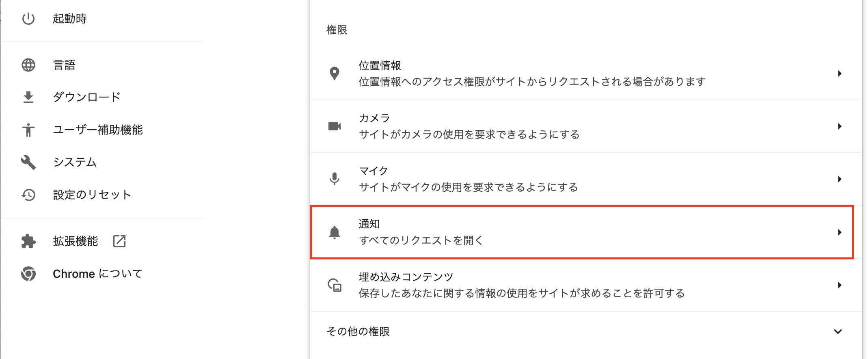Click the power icon beside 起動時
Screen dimensions: 868x359
click(28, 19)
